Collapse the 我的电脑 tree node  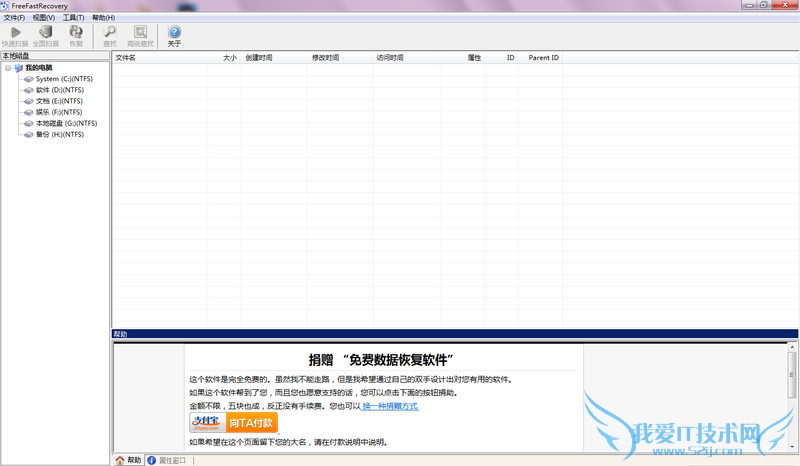[x=8, y=68]
